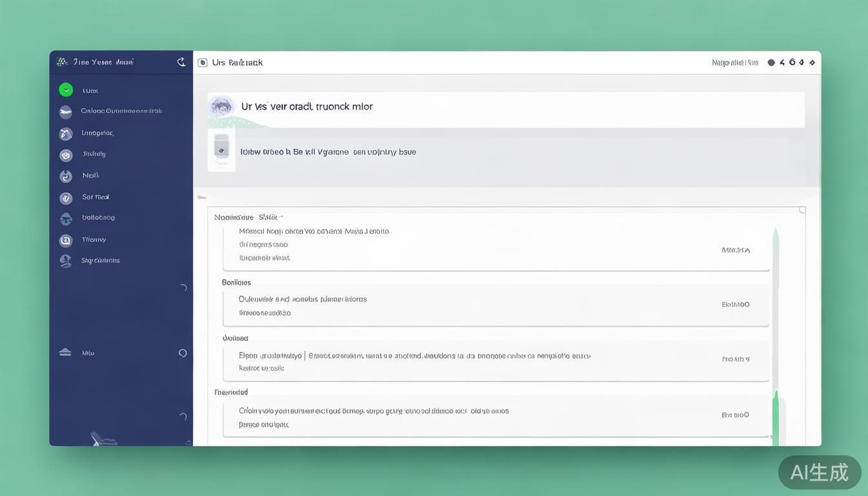Open the second sidebar item starting with 'Onlone'
The width and height of the screenshot is (868, 496).
(121, 111)
